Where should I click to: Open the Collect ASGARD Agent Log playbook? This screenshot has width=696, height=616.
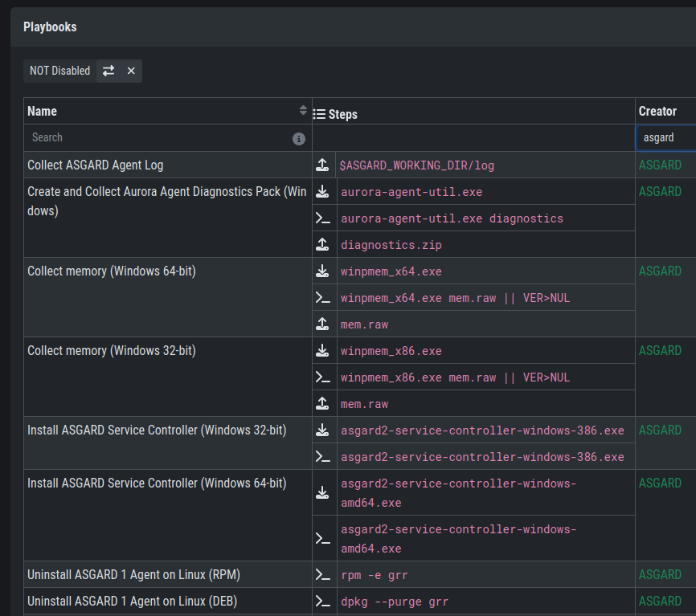[x=95, y=165]
